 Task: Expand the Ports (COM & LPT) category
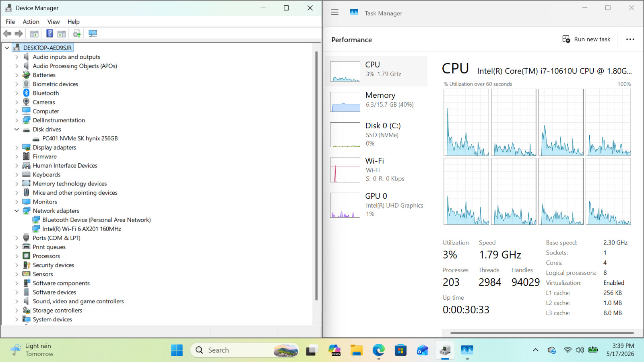[17, 238]
